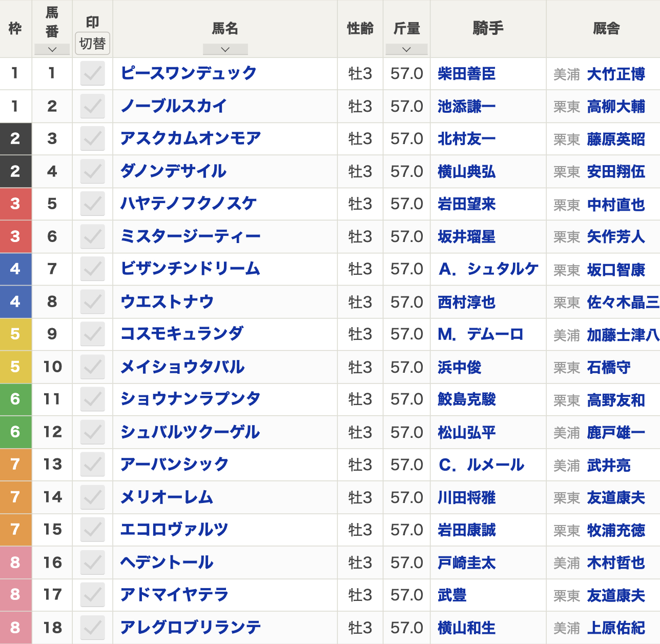This screenshot has width=660, height=644.
Task: Open trainer 大竹正博 page
Action: (x=616, y=74)
